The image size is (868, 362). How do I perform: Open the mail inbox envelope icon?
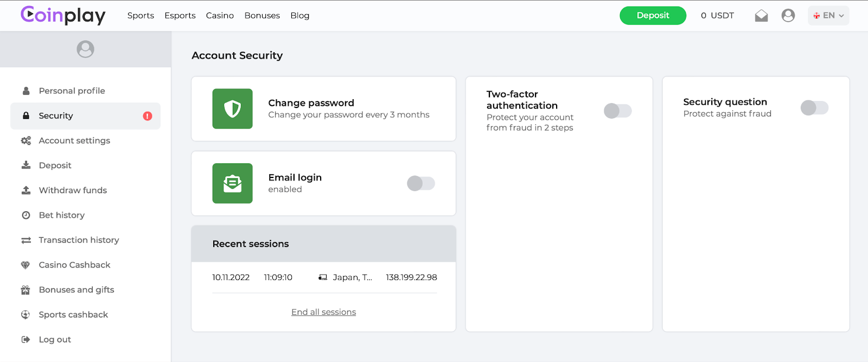pos(761,16)
